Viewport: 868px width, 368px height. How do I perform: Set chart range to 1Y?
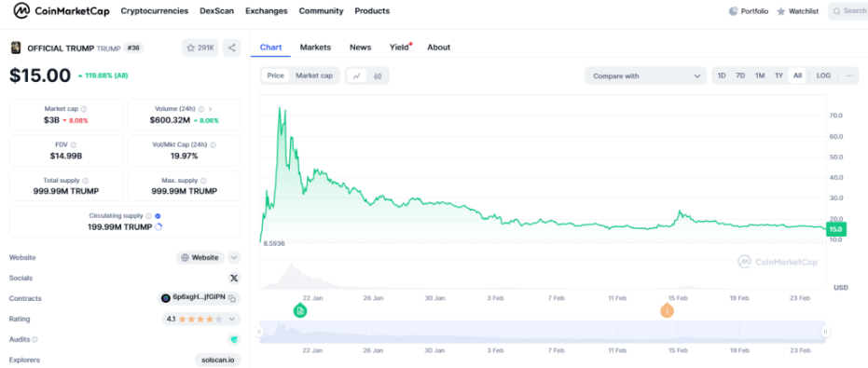[778, 75]
